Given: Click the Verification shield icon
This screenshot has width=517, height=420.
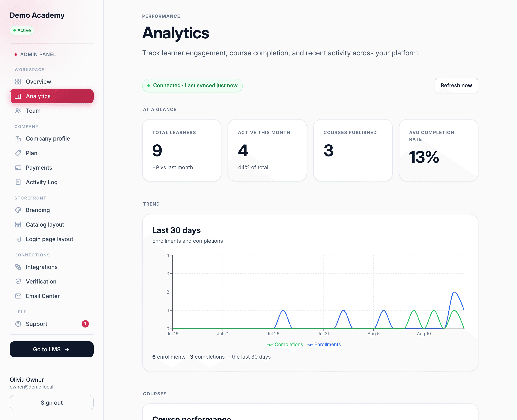Looking at the screenshot, I should tap(18, 281).
